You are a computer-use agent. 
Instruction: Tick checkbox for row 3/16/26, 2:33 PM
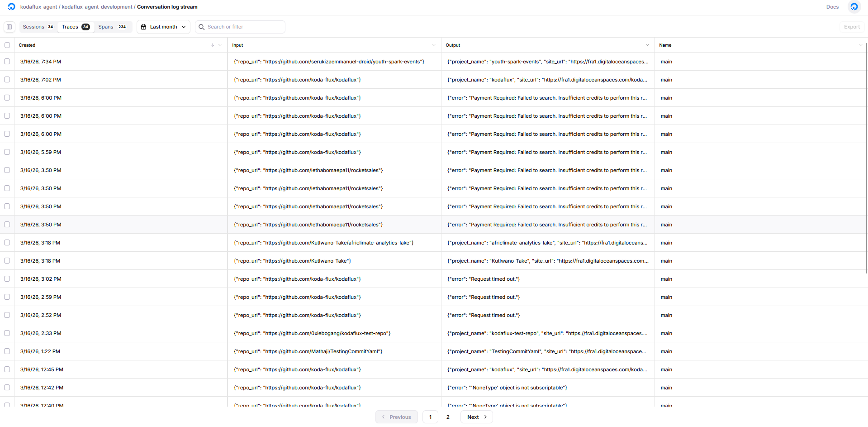tap(7, 333)
